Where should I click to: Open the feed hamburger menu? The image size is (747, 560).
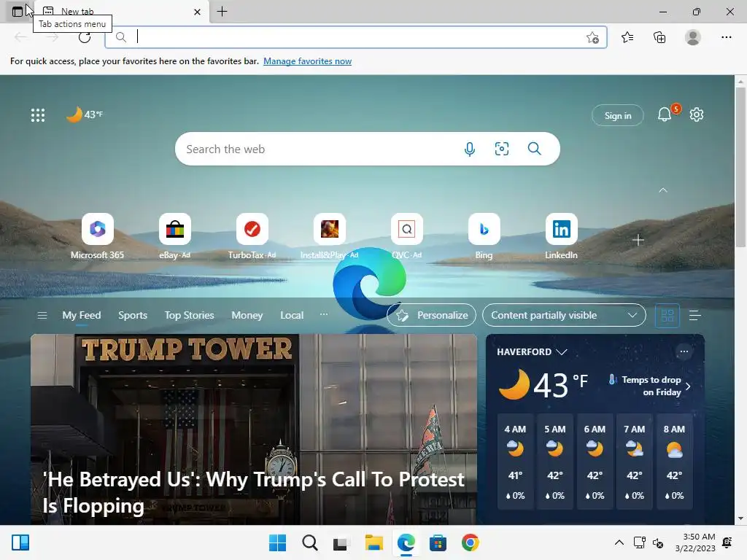click(42, 315)
